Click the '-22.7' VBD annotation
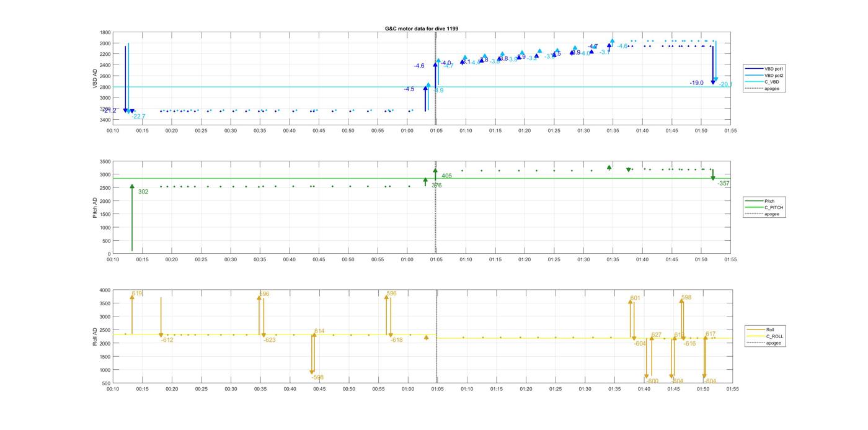This screenshot has width=868, height=430. pyautogui.click(x=138, y=117)
